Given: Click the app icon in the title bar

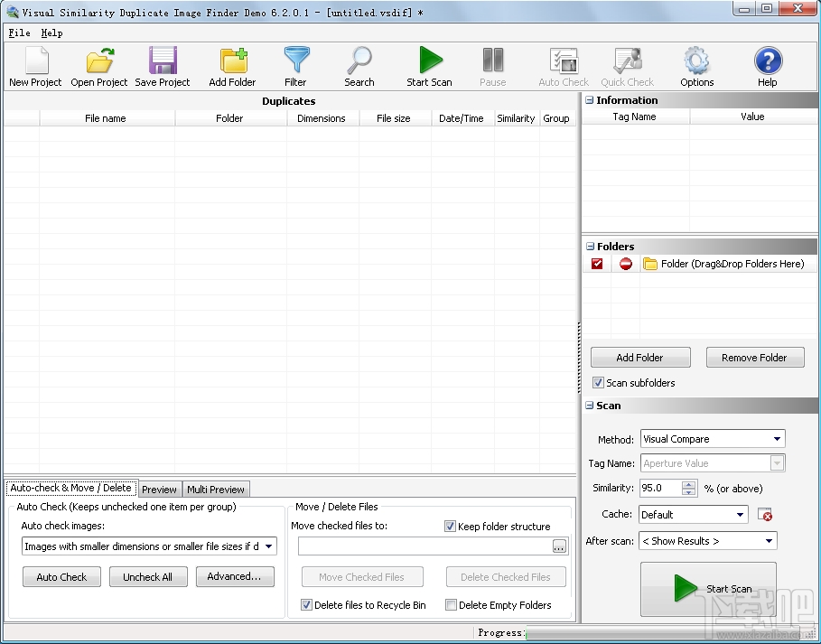Looking at the screenshot, I should [x=13, y=12].
